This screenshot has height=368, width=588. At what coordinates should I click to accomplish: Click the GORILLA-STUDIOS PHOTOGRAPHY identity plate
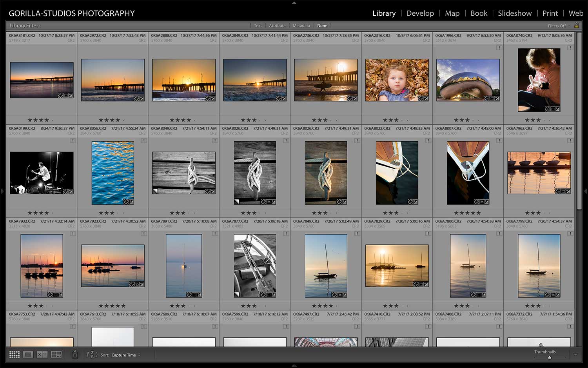(71, 13)
